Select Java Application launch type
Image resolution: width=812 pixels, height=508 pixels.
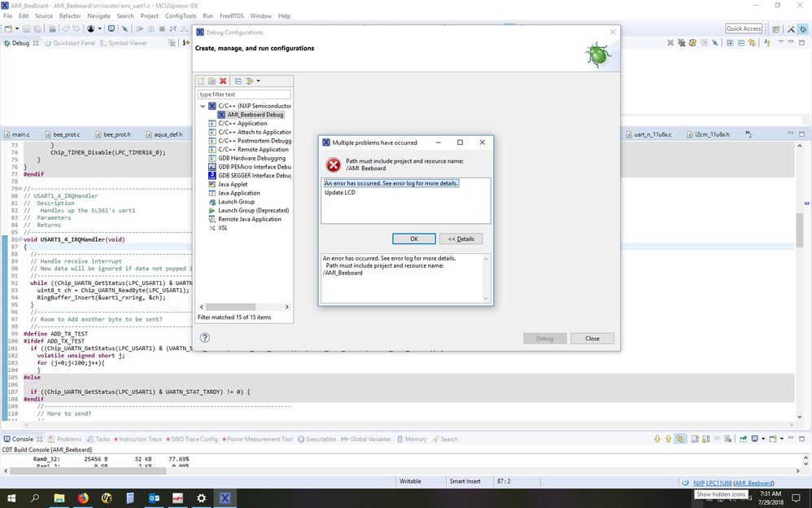[234, 193]
